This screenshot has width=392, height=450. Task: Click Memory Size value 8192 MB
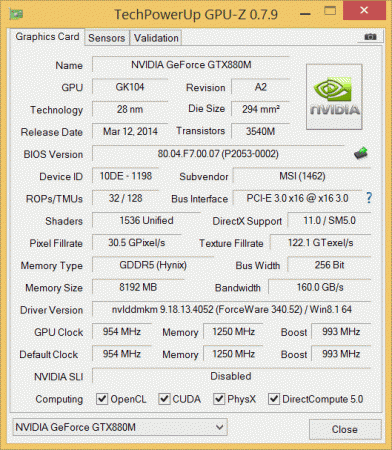click(x=138, y=287)
